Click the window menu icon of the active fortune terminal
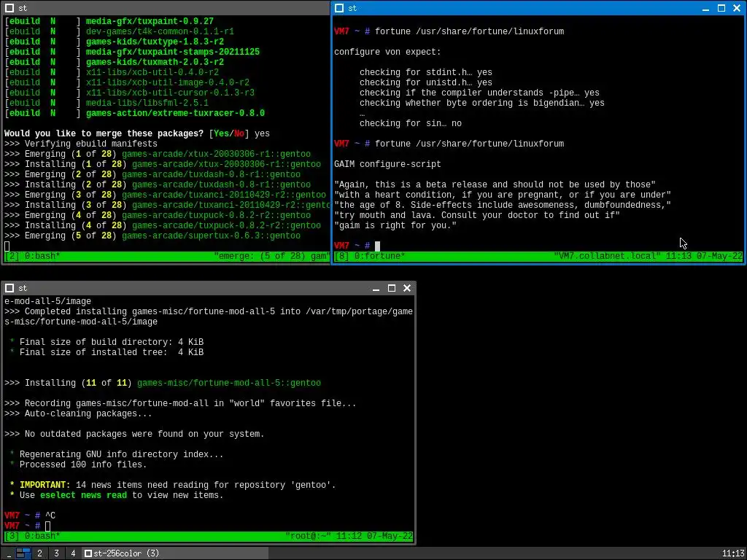Screen dimensions: 747x560 (338, 7)
